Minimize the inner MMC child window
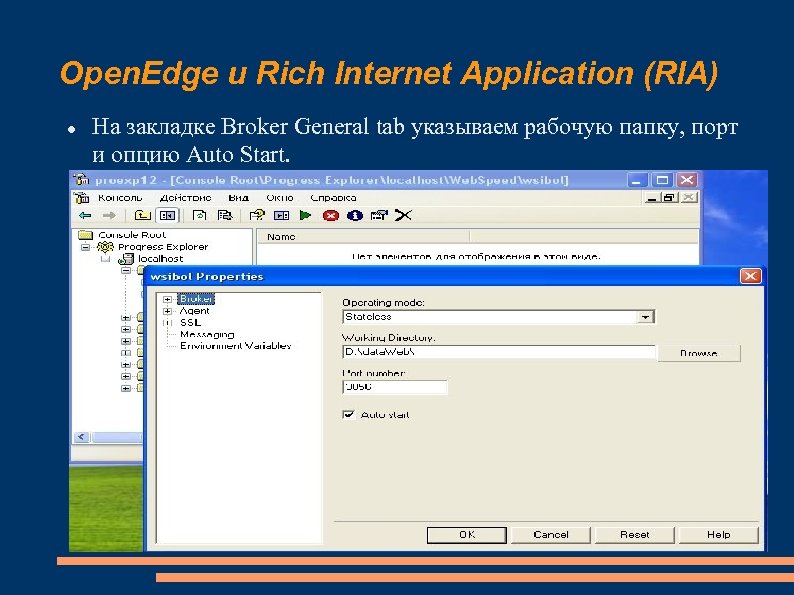Screen dimensions: 794x595 (652, 198)
